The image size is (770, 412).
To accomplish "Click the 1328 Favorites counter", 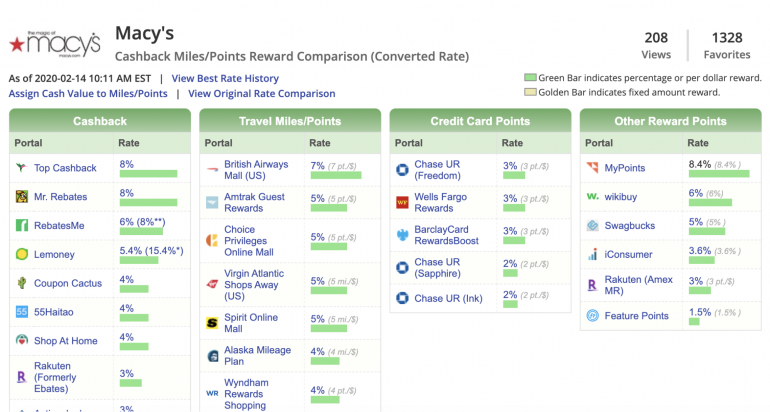I will coord(727,45).
